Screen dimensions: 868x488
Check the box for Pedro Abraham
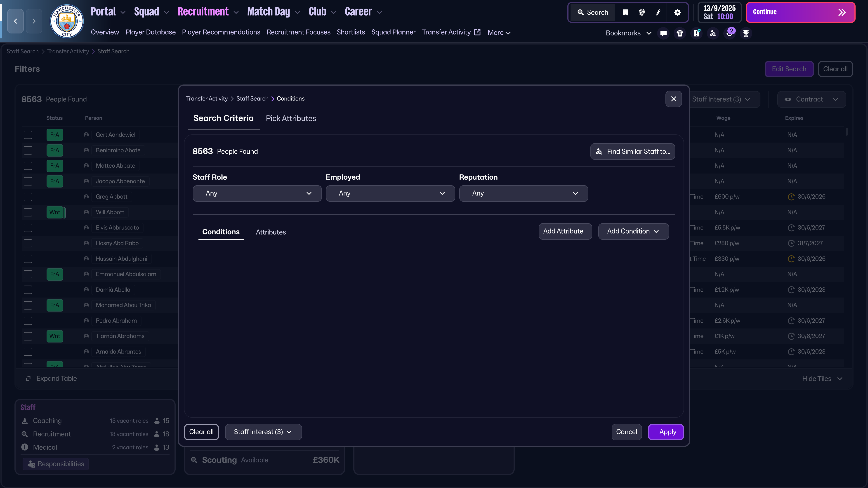pyautogui.click(x=28, y=321)
